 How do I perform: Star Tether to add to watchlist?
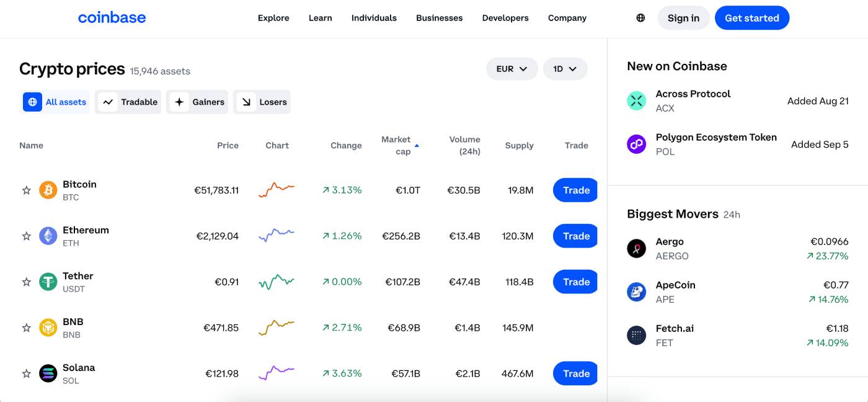(x=27, y=282)
